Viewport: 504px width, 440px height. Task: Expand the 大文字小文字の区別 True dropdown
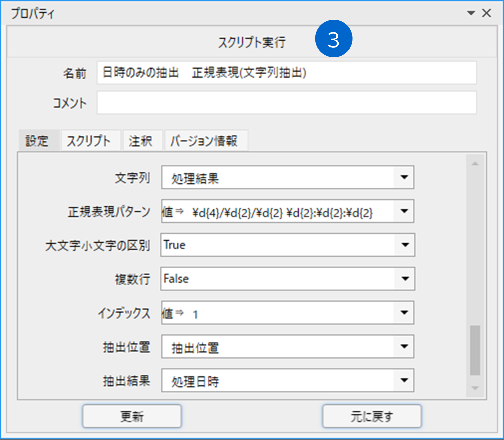click(x=405, y=245)
